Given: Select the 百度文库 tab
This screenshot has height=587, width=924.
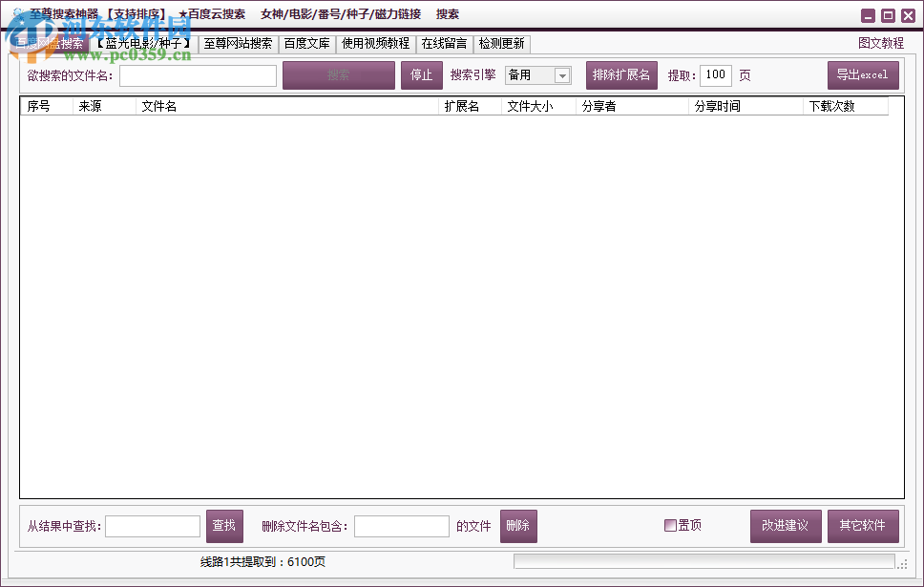Looking at the screenshot, I should (x=307, y=44).
